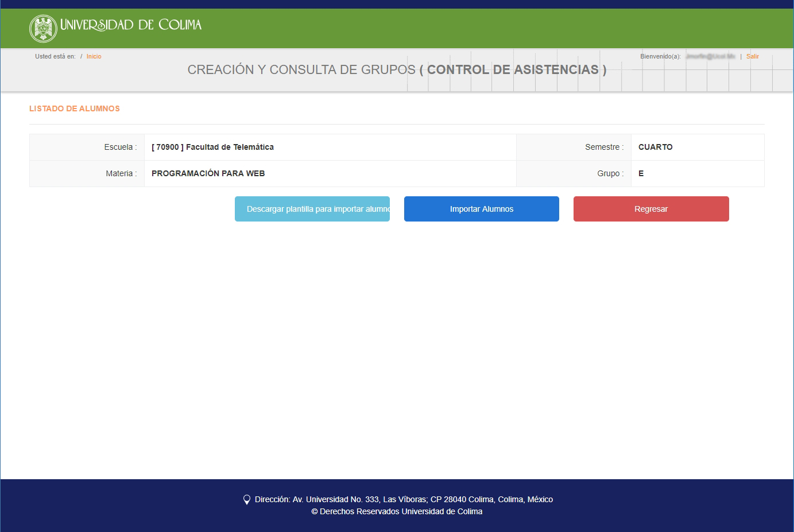Viewport: 794px width, 532px height.
Task: Click the Grupo label
Action: [x=610, y=173]
